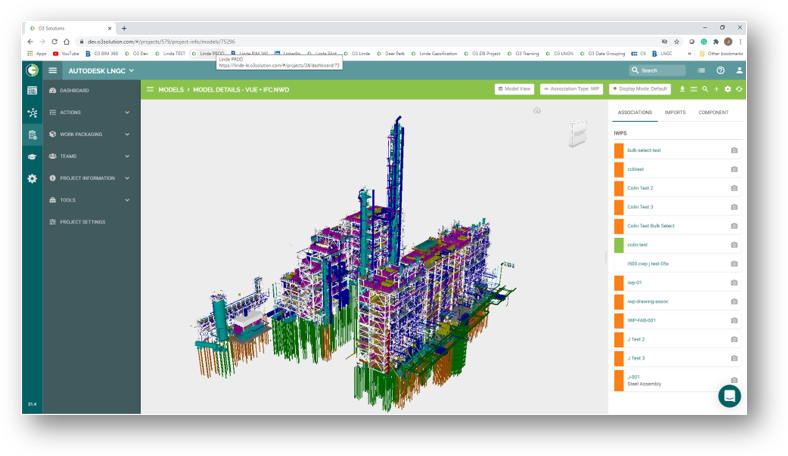
Task: Open the Association Type: IWP dropdown
Action: (571, 89)
